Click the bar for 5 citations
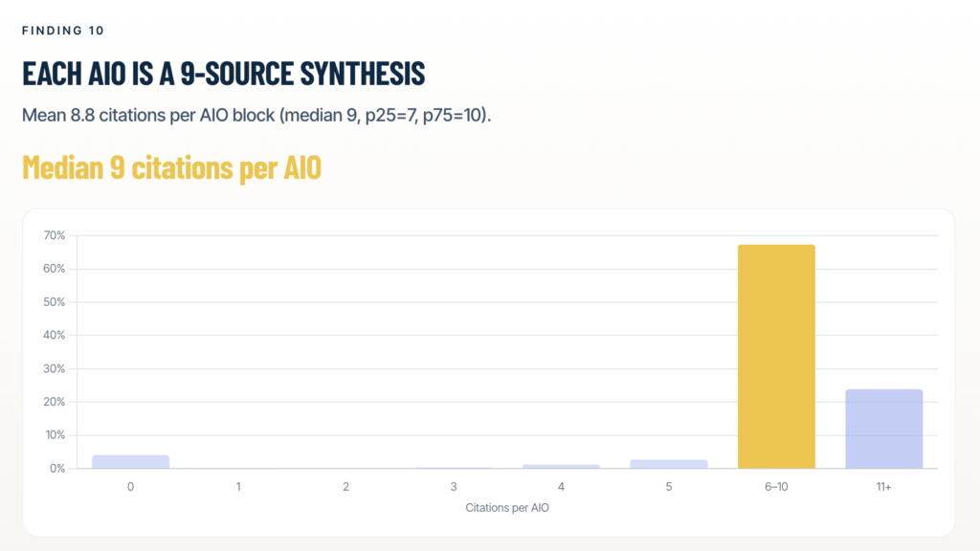 [669, 464]
